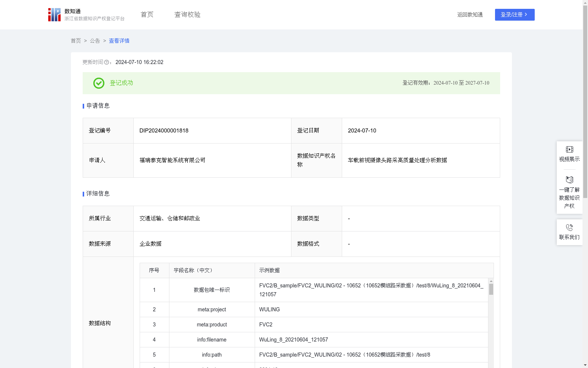Image resolution: width=588 pixels, height=368 pixels.
Task: Click the 登记有效期 validity date range
Action: tap(461, 83)
